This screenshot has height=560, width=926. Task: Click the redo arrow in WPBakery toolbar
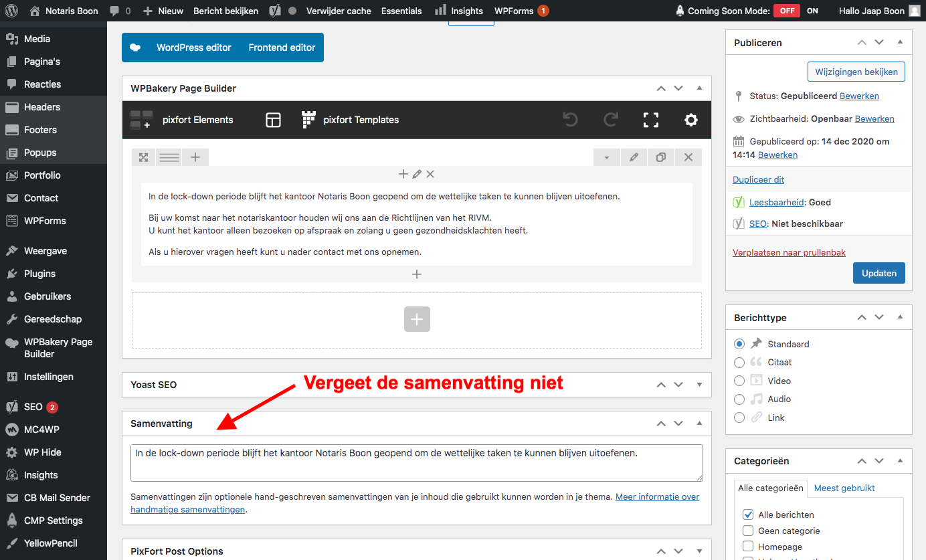(x=610, y=120)
